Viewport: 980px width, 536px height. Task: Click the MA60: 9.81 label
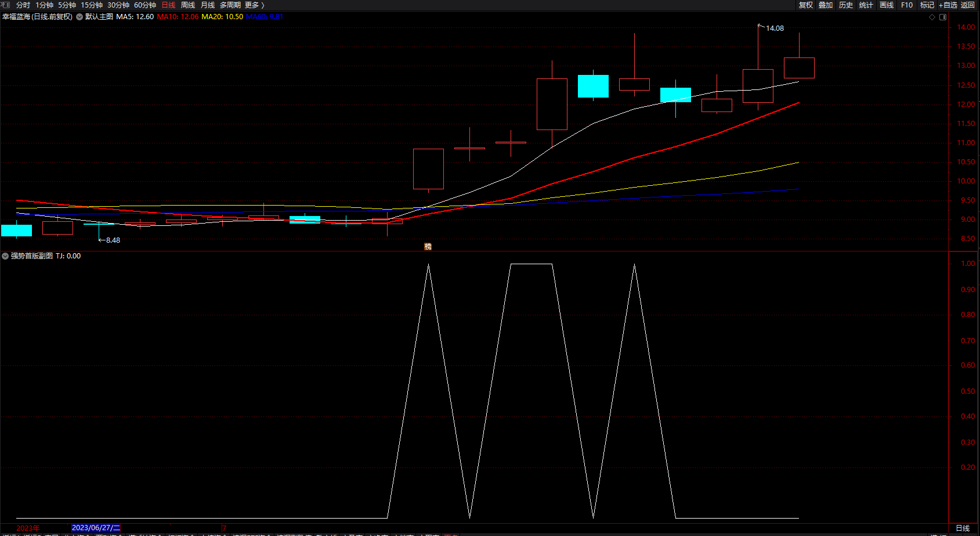[x=265, y=17]
